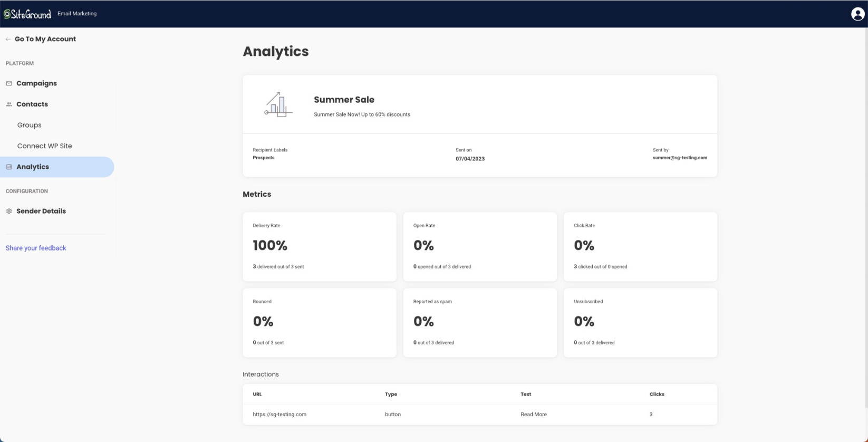Screen dimensions: 868x442
Task: Click the Type column header
Action: (391, 395)
